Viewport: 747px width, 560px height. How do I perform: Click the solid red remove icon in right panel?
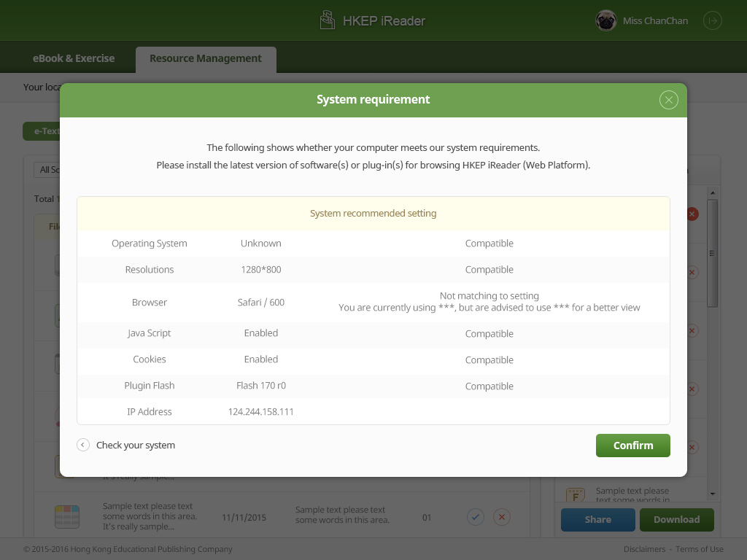pyautogui.click(x=692, y=214)
